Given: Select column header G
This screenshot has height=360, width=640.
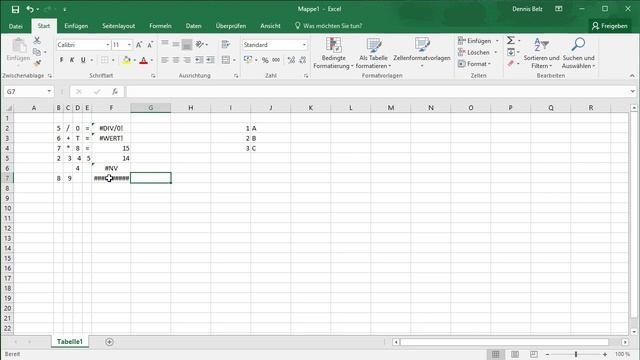Looking at the screenshot, I should (151, 108).
